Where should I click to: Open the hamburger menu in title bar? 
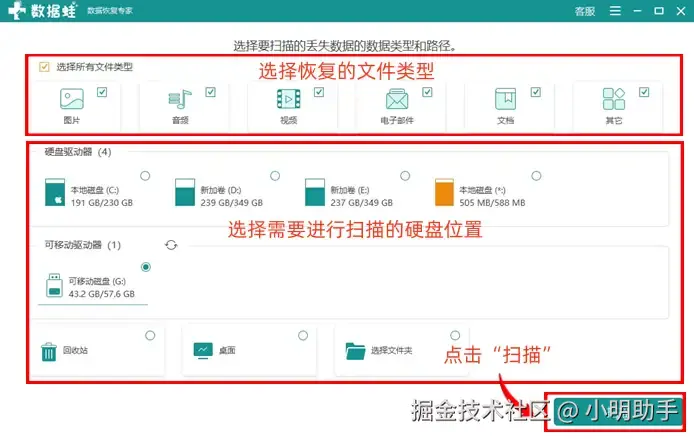[x=615, y=11]
